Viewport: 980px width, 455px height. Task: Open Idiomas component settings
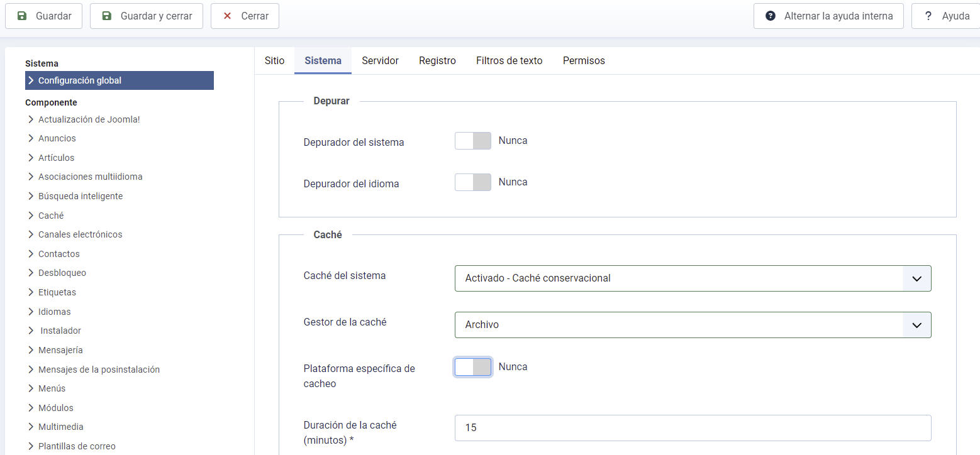[x=54, y=312]
